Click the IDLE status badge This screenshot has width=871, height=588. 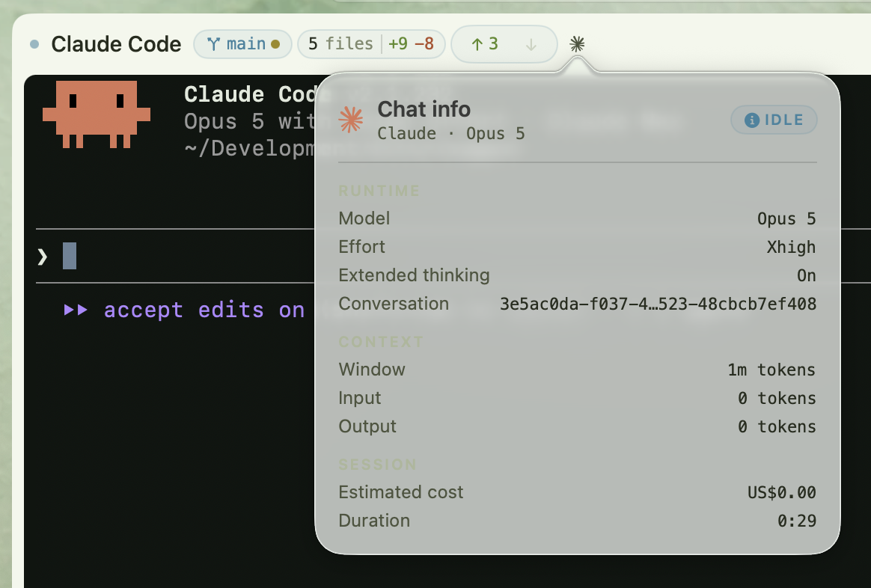tap(774, 120)
